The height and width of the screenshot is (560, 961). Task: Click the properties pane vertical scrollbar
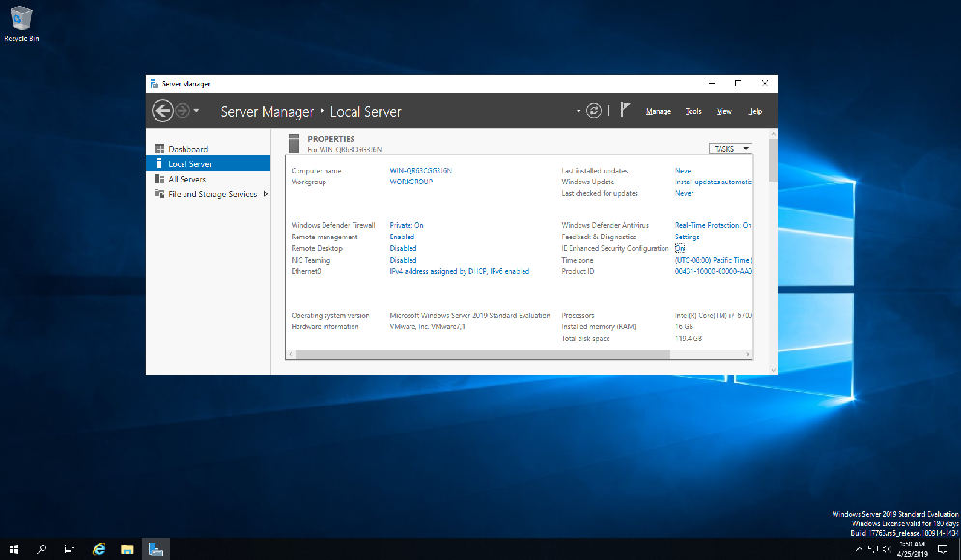point(769,159)
